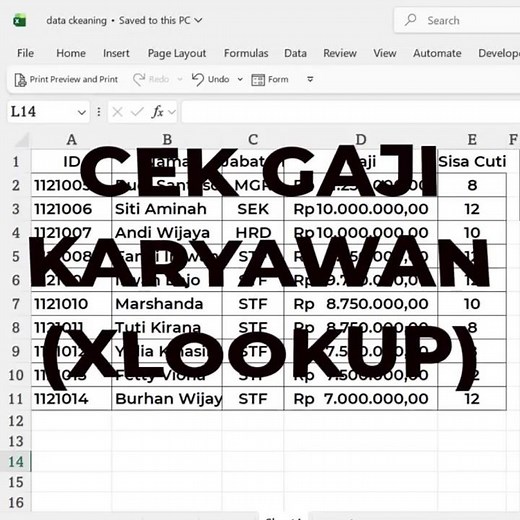This screenshot has height=520, width=520.
Task: Click Budi Santoso's Sisa Cuti value 8
Action: coord(472,185)
